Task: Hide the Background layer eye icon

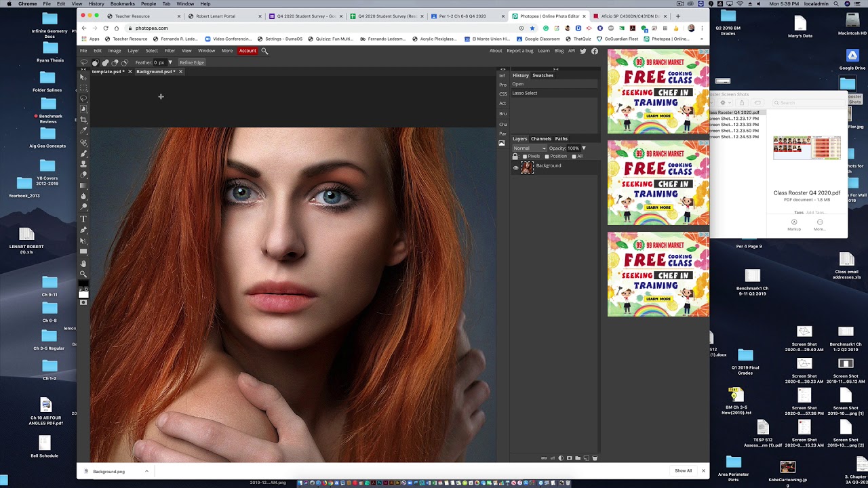Action: coord(515,167)
